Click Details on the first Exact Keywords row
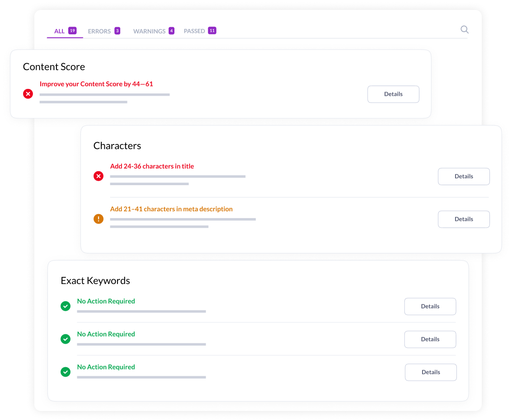This screenshot has width=512, height=420. click(x=430, y=306)
